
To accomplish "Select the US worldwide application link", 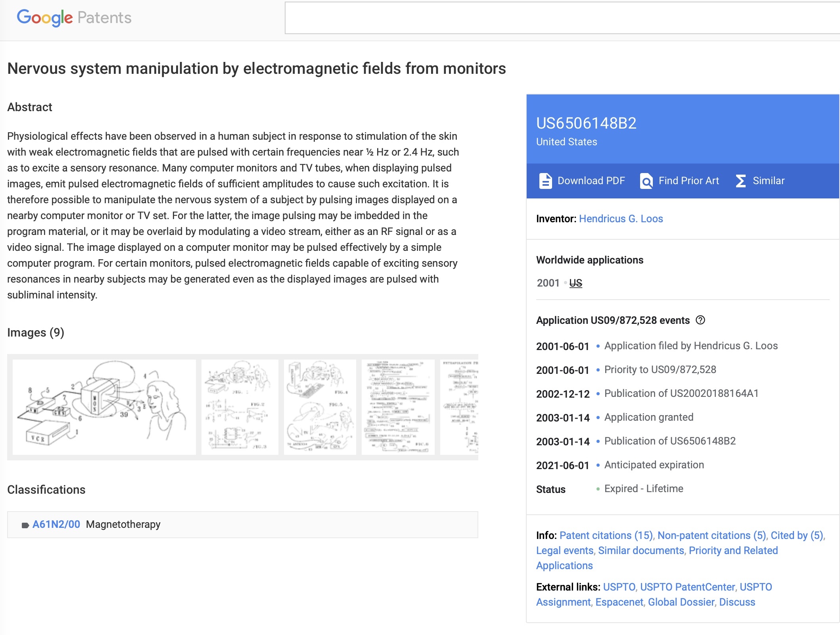I will pos(575,283).
